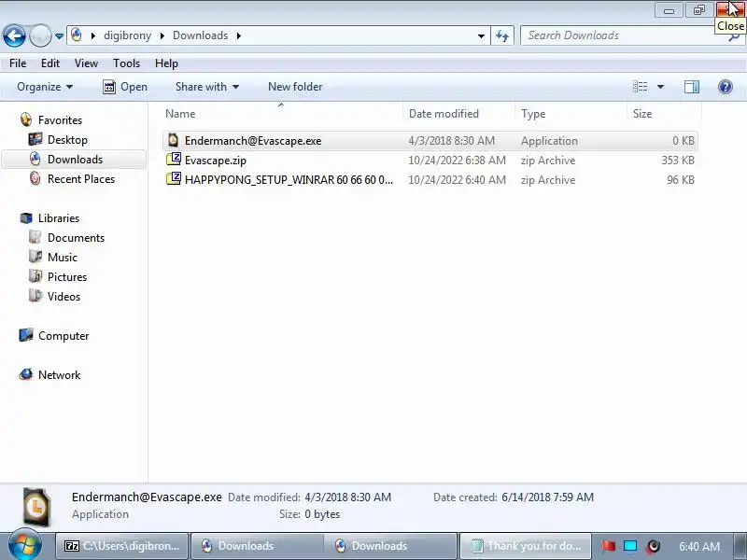This screenshot has height=560, width=747.
Task: Click the round black-and-red tray icon
Action: [654, 546]
